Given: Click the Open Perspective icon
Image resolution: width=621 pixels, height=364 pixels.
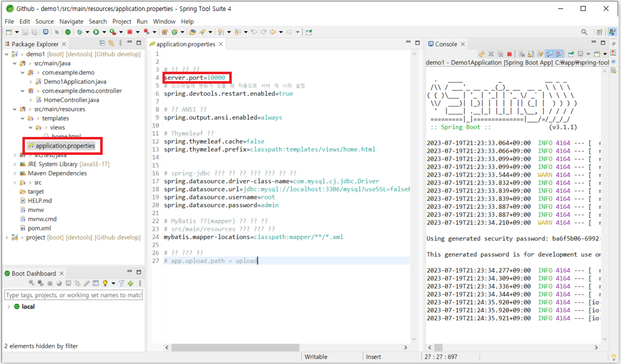Looking at the screenshot, I should 600,32.
